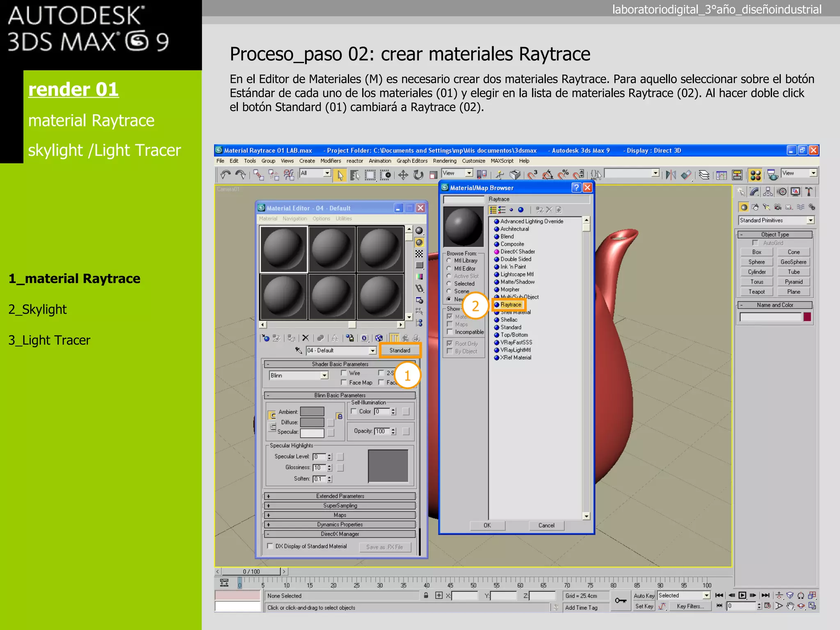Image resolution: width=840 pixels, height=630 pixels.
Task: Open the Hierarchy panel tab icon
Action: (768, 192)
